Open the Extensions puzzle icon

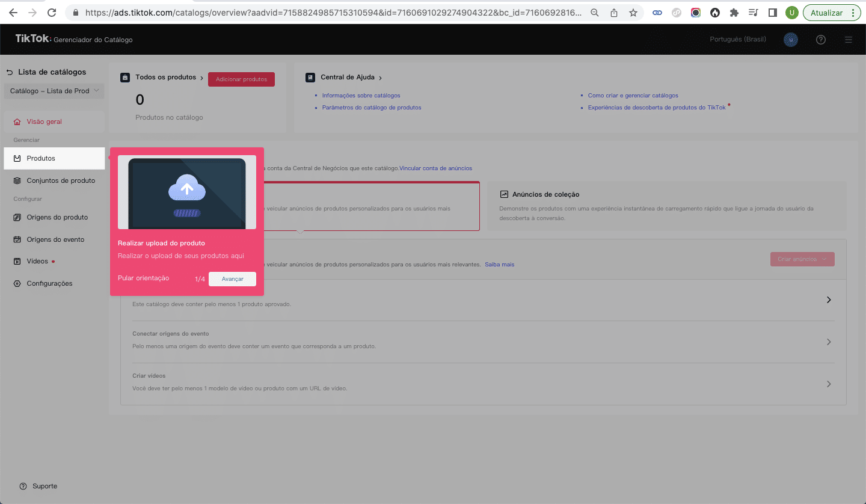[734, 13]
